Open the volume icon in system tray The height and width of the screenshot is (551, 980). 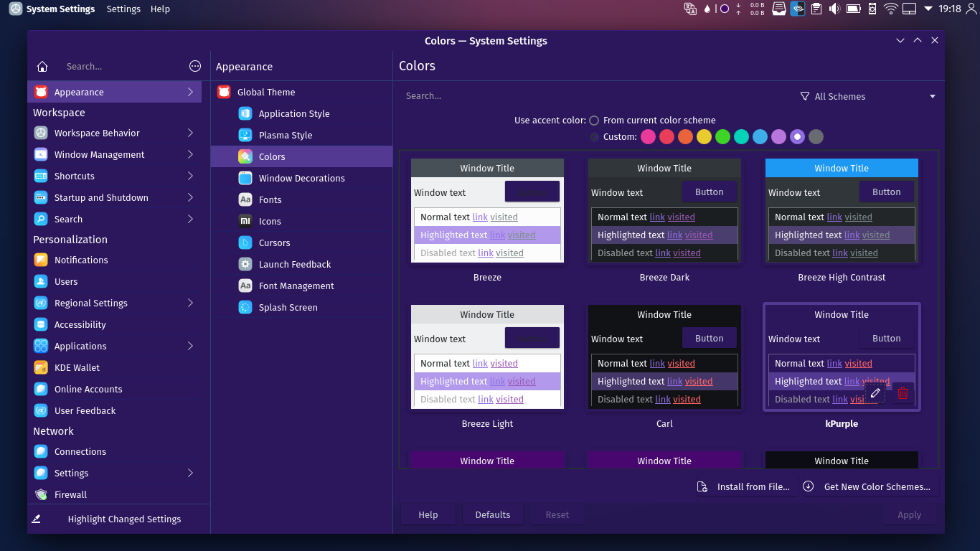(x=834, y=9)
